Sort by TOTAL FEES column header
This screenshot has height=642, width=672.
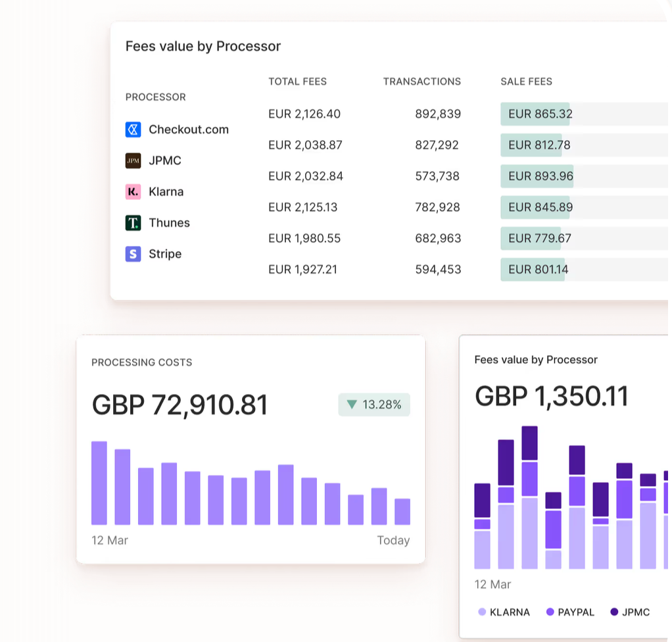(297, 82)
